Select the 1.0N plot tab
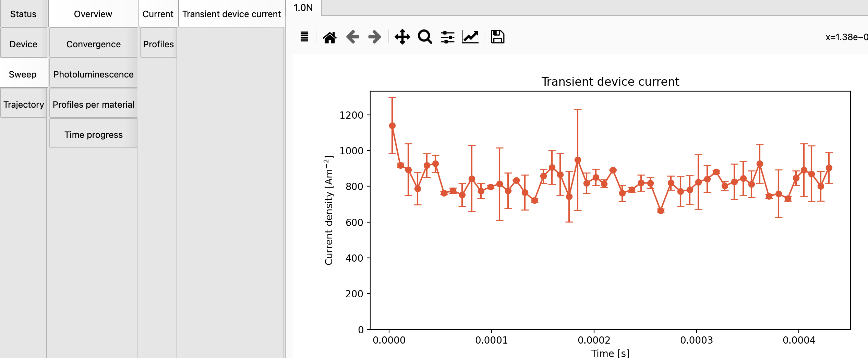This screenshot has width=868, height=358. click(303, 8)
